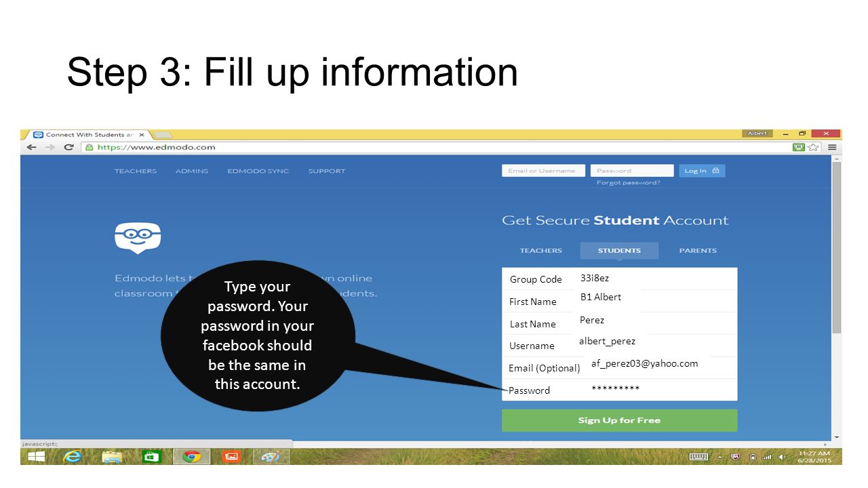
Task: Click the taskbar clock showing 11:27 AM
Action: tap(814, 456)
